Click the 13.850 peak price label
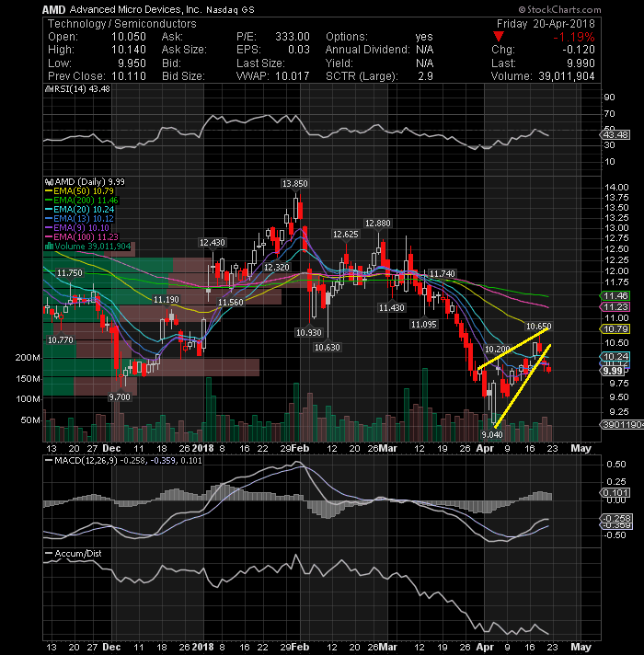Image resolution: width=644 pixels, height=655 pixels. [294, 184]
